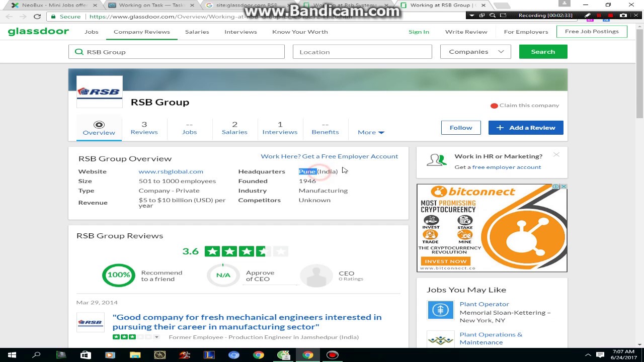Image resolution: width=644 pixels, height=362 pixels.
Task: Open File Explorer from taskbar
Action: (135, 355)
